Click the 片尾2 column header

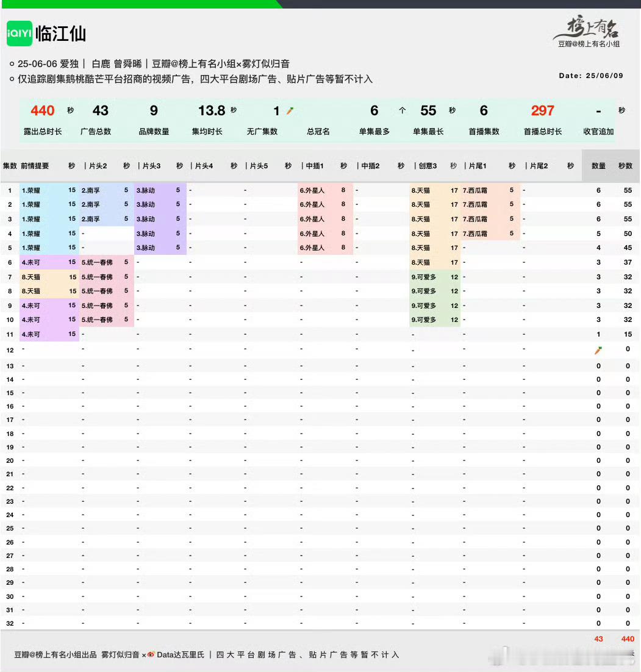[x=539, y=166]
